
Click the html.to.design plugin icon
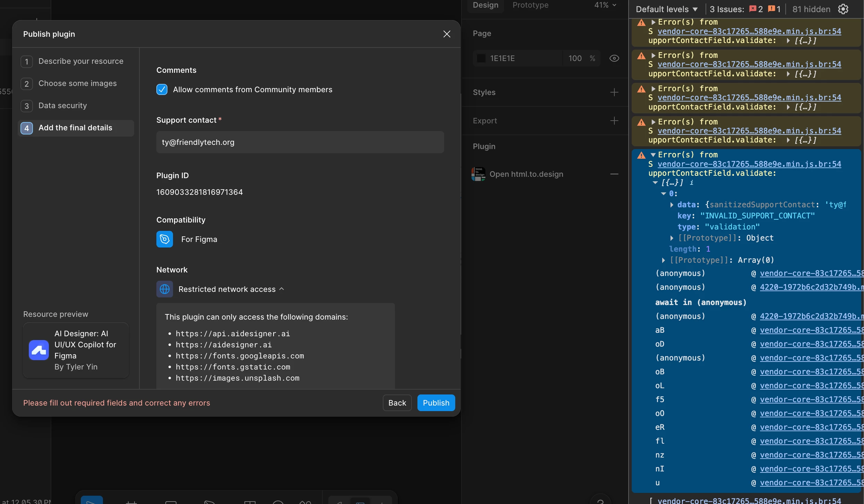(478, 174)
